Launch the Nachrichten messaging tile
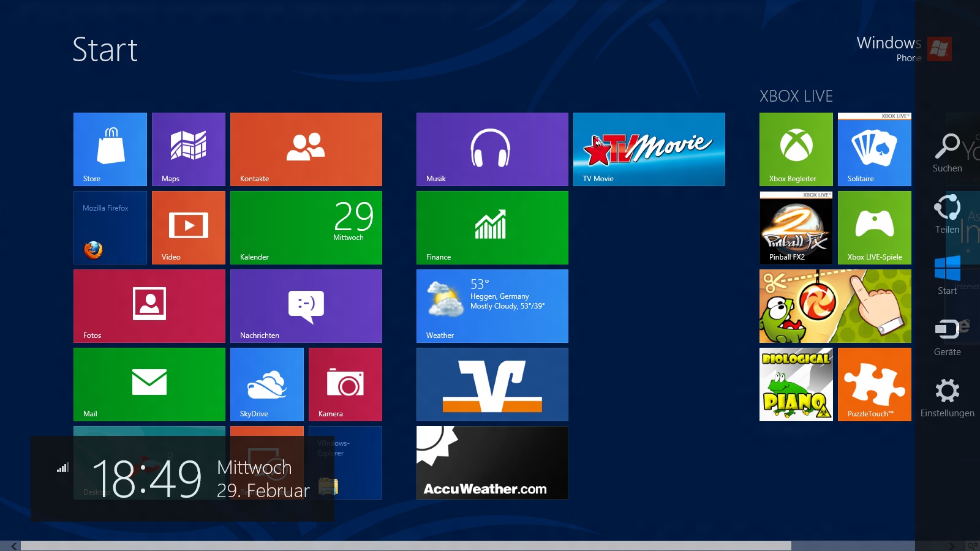The height and width of the screenshot is (551, 980). pyautogui.click(x=306, y=306)
